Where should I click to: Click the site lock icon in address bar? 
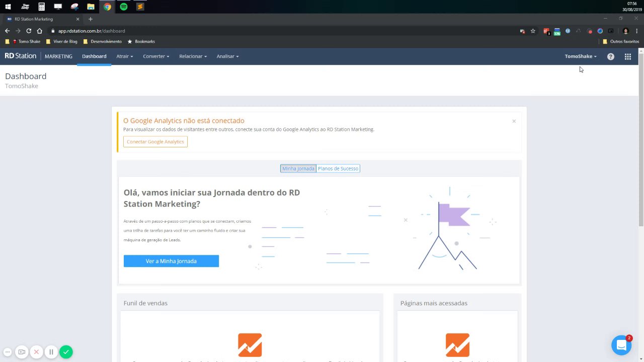52,31
